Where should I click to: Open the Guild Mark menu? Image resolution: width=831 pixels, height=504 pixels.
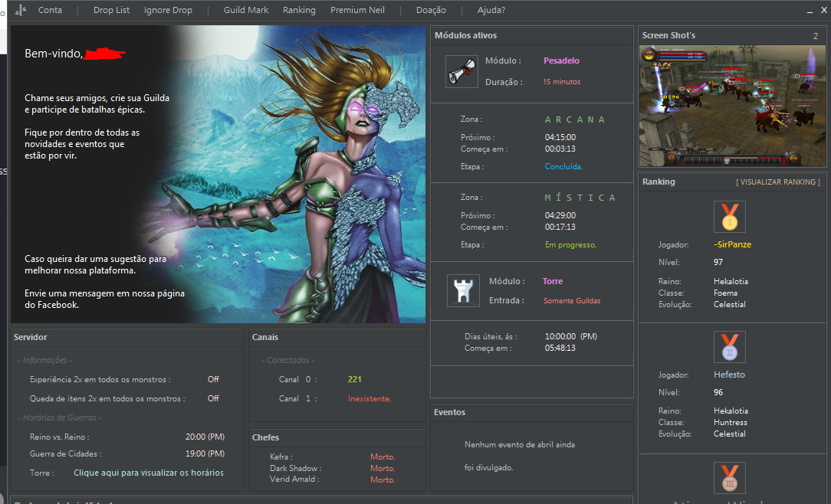[x=246, y=10]
